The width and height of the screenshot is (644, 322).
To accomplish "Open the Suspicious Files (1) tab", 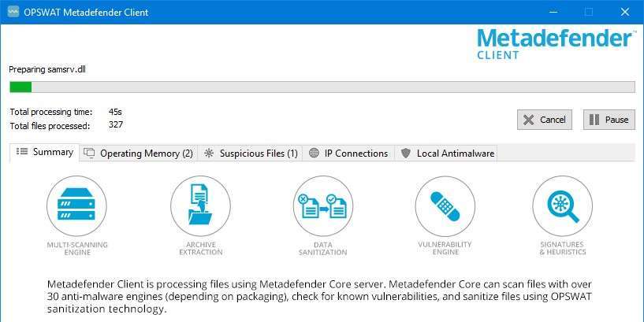I will point(250,154).
